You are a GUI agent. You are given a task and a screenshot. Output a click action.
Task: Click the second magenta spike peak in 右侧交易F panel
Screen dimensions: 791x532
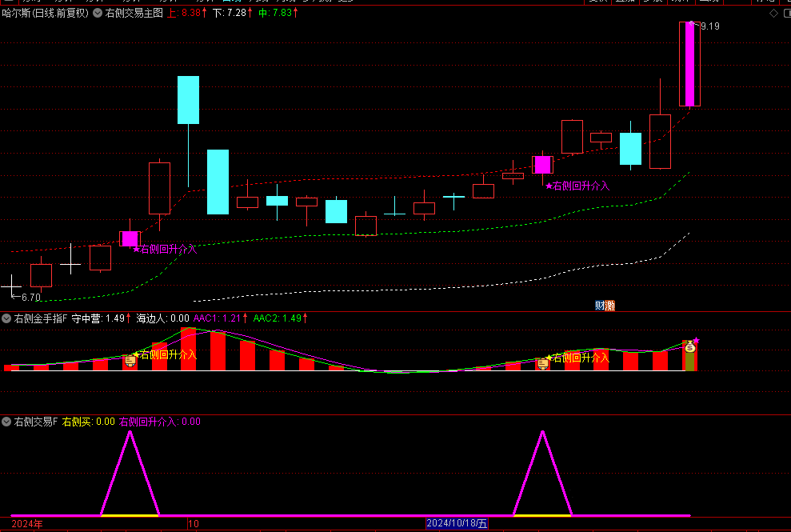click(543, 432)
